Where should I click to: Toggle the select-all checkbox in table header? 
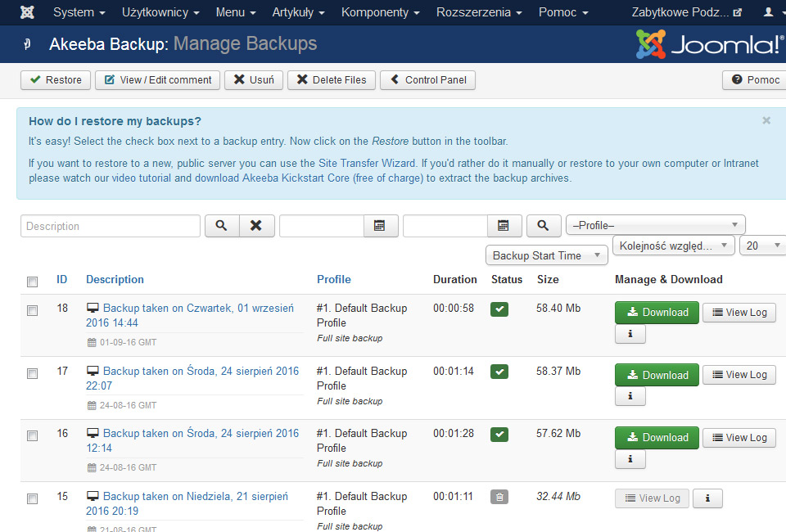pyautogui.click(x=33, y=282)
